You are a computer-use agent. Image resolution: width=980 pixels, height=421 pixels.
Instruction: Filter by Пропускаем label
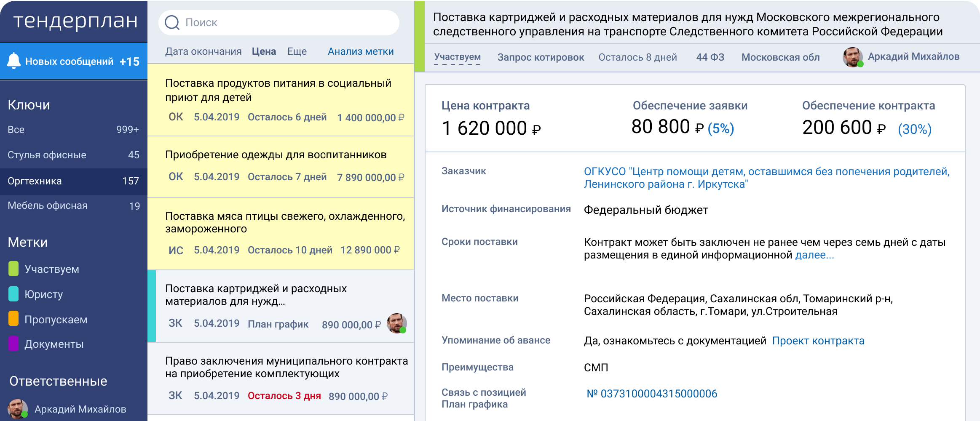click(56, 320)
